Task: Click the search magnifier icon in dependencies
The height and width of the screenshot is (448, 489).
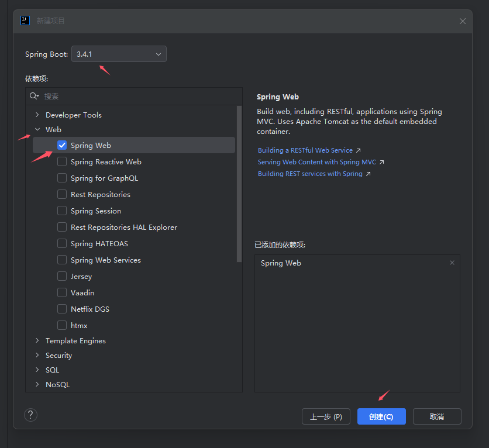Action: tap(34, 96)
